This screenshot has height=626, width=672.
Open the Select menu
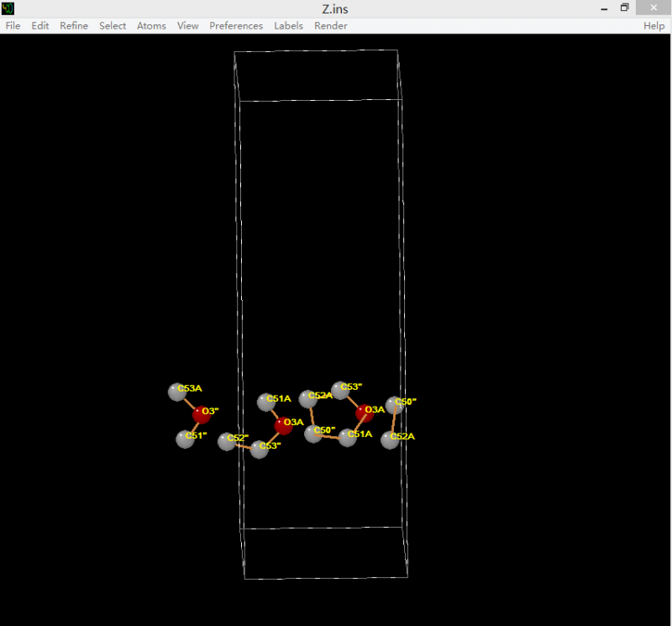click(x=113, y=26)
